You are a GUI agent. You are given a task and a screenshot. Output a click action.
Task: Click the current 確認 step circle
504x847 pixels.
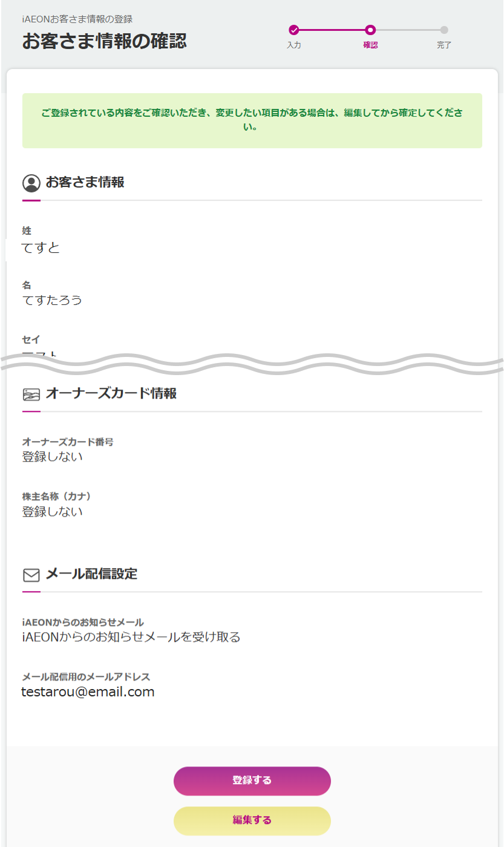pos(370,30)
